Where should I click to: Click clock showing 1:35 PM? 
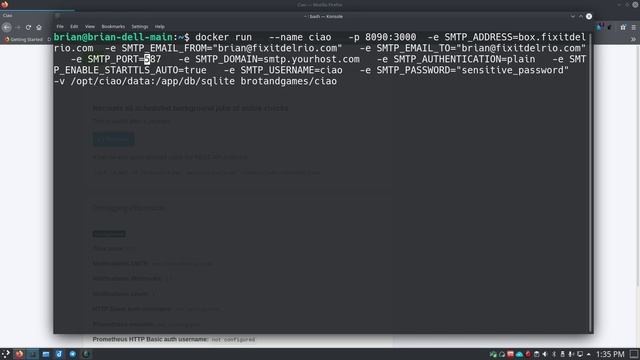click(x=610, y=354)
